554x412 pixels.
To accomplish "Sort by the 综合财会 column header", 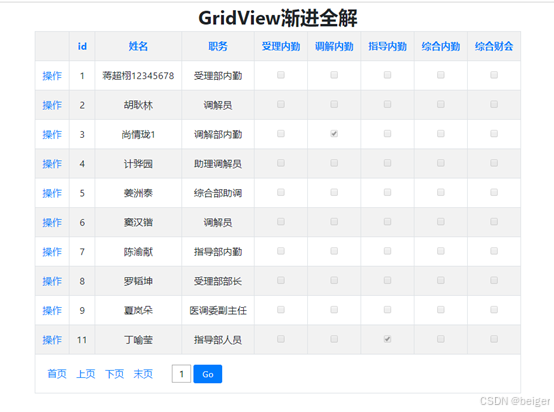I will (x=494, y=46).
